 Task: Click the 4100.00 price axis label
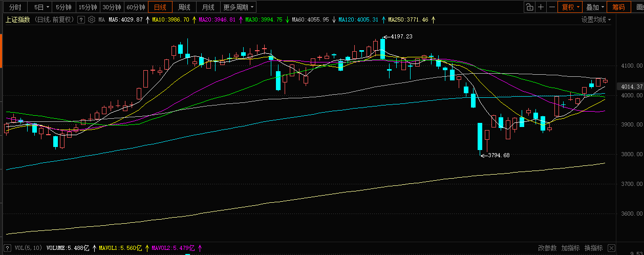coord(631,66)
